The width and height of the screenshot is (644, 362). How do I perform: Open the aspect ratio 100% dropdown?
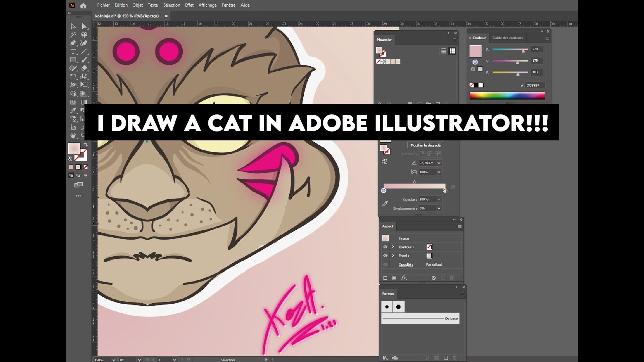tap(439, 172)
